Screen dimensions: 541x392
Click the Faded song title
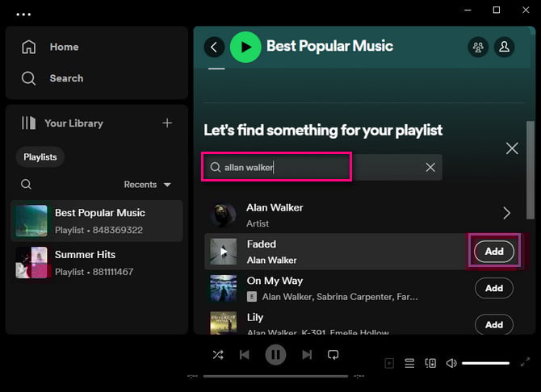(261, 244)
